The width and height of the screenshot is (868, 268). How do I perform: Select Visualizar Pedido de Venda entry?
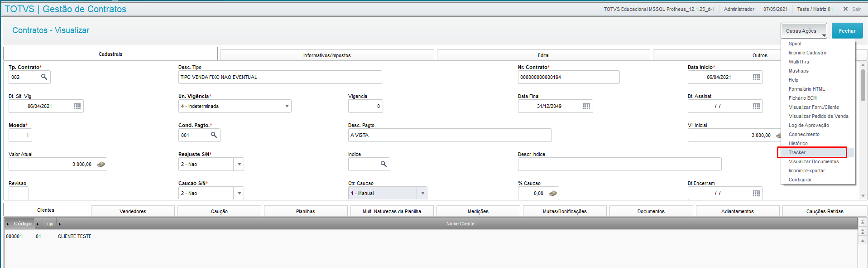point(818,116)
